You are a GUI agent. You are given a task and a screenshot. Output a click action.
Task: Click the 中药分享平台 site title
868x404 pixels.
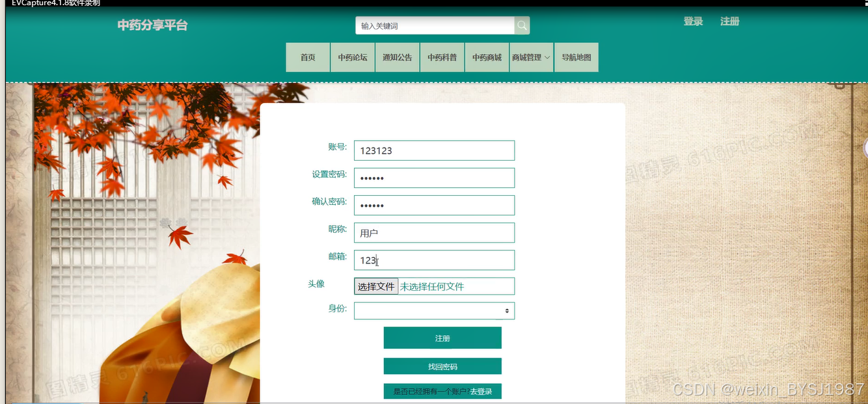[x=152, y=25]
